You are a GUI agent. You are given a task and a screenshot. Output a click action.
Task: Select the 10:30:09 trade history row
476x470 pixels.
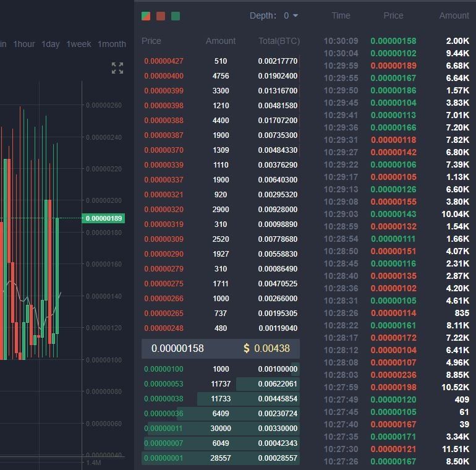(x=396, y=41)
